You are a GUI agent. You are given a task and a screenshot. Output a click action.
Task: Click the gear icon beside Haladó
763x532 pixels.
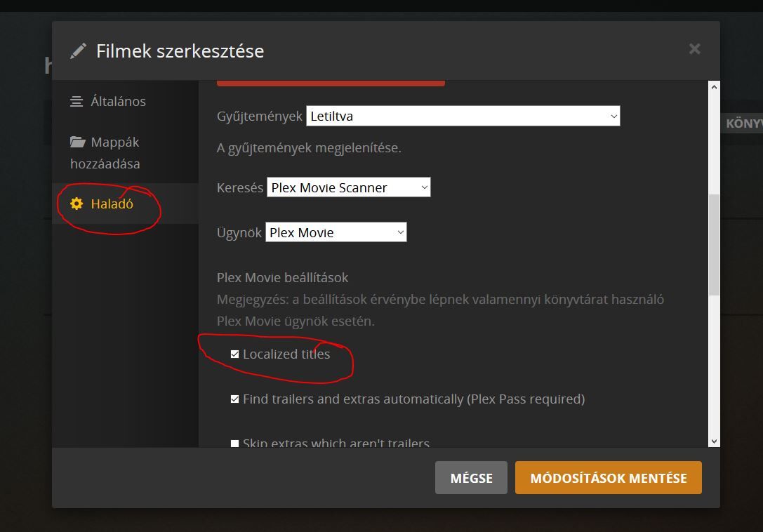tap(77, 204)
